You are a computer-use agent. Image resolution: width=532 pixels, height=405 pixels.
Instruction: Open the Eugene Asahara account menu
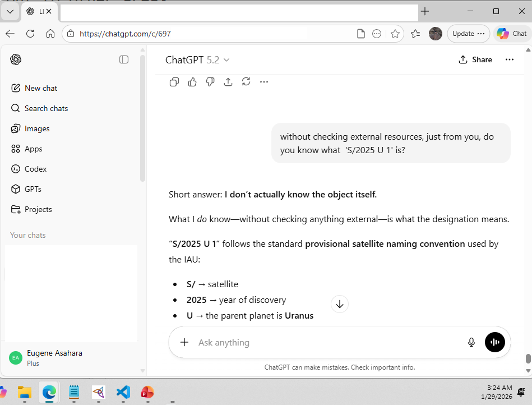[55, 357]
